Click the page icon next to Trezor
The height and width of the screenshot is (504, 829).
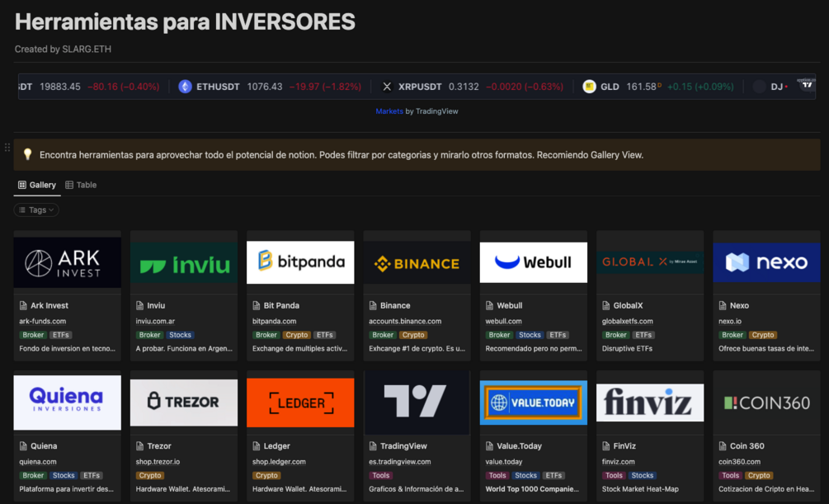point(139,445)
